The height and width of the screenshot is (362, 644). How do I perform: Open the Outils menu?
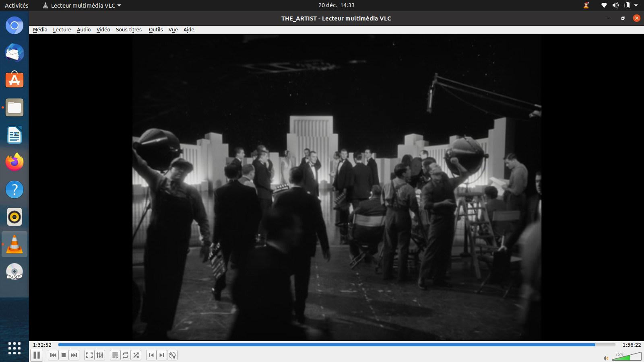coord(155,30)
